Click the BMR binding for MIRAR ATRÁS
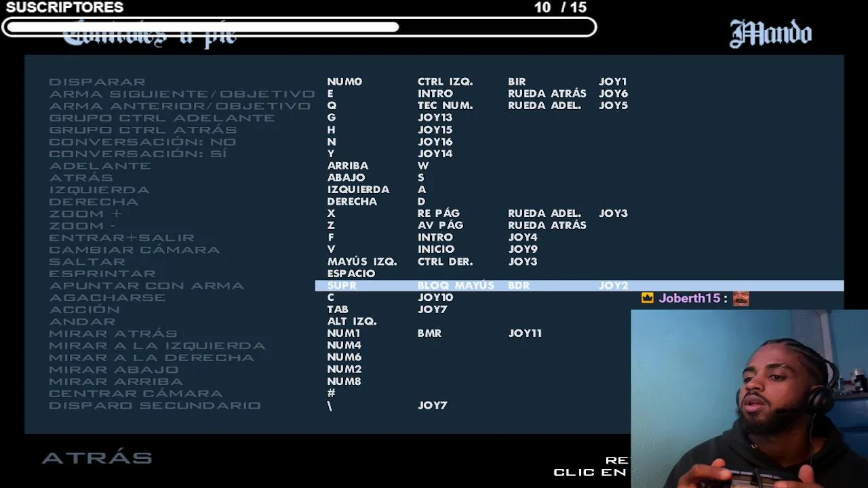The width and height of the screenshot is (868, 488). point(429,333)
